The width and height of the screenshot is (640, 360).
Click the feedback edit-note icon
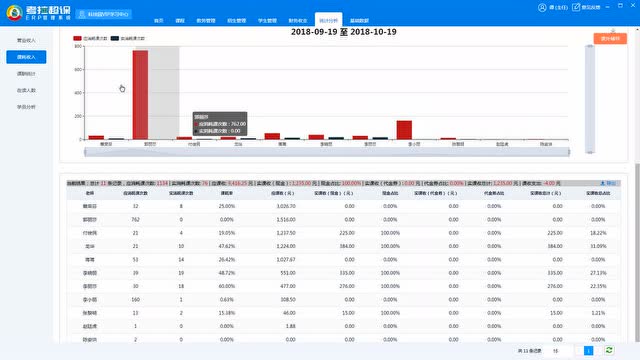576,7
